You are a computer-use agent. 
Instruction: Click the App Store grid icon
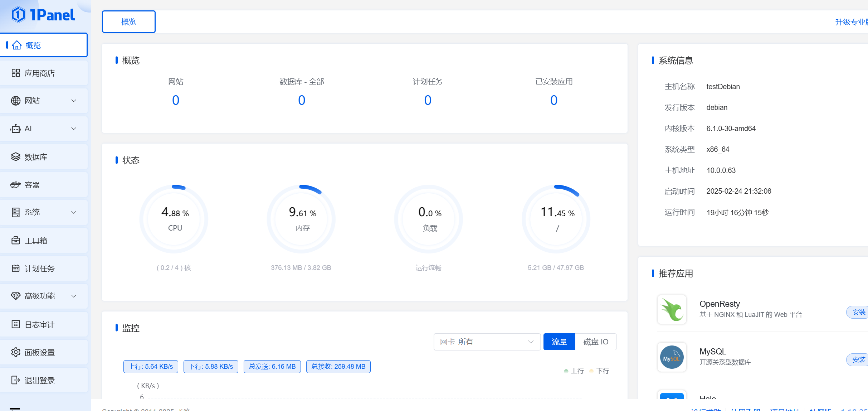(x=15, y=73)
